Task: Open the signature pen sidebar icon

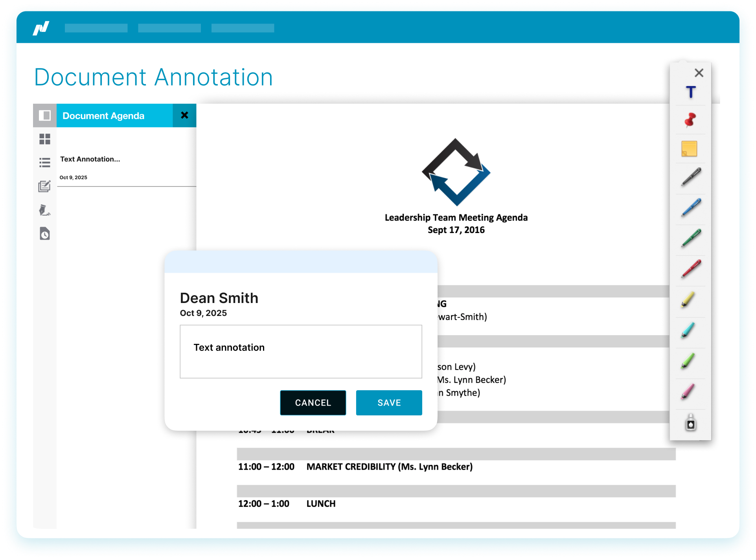Action: click(x=45, y=210)
